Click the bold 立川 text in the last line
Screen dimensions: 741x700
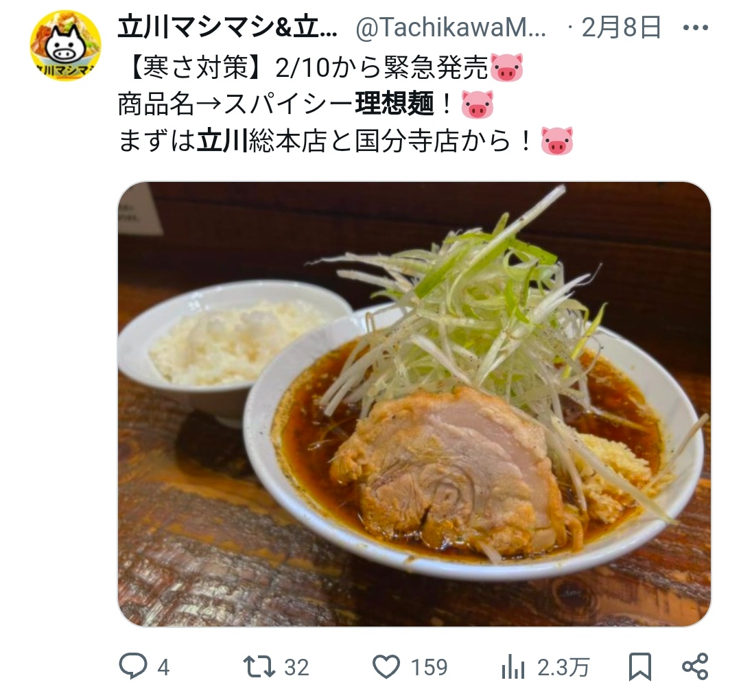(x=222, y=141)
